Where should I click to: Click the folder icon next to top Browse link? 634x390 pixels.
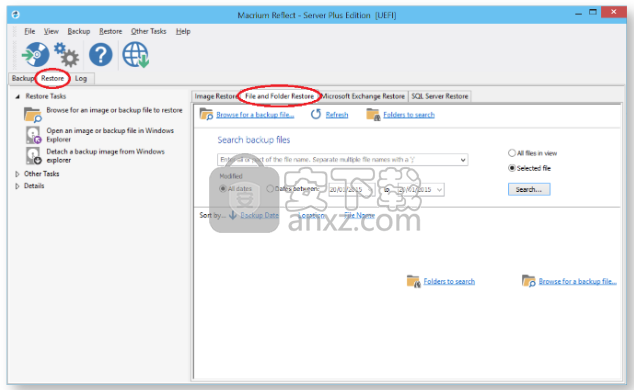point(206,114)
